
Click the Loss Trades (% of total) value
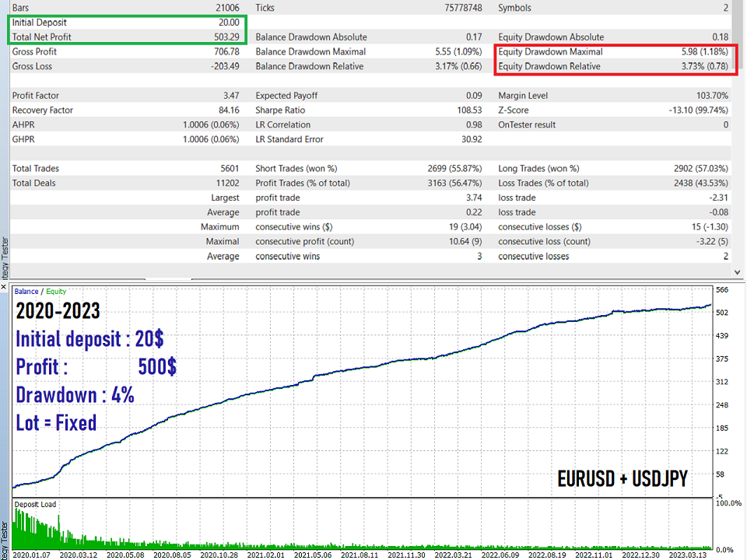701,184
